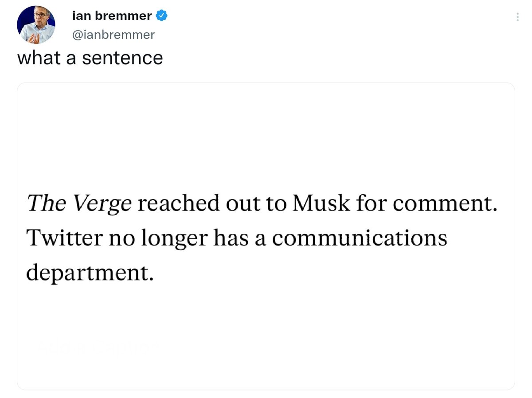This screenshot has height=398, width=532.
Task: Click the italic 'The Verge' text in image
Action: pyautogui.click(x=79, y=204)
